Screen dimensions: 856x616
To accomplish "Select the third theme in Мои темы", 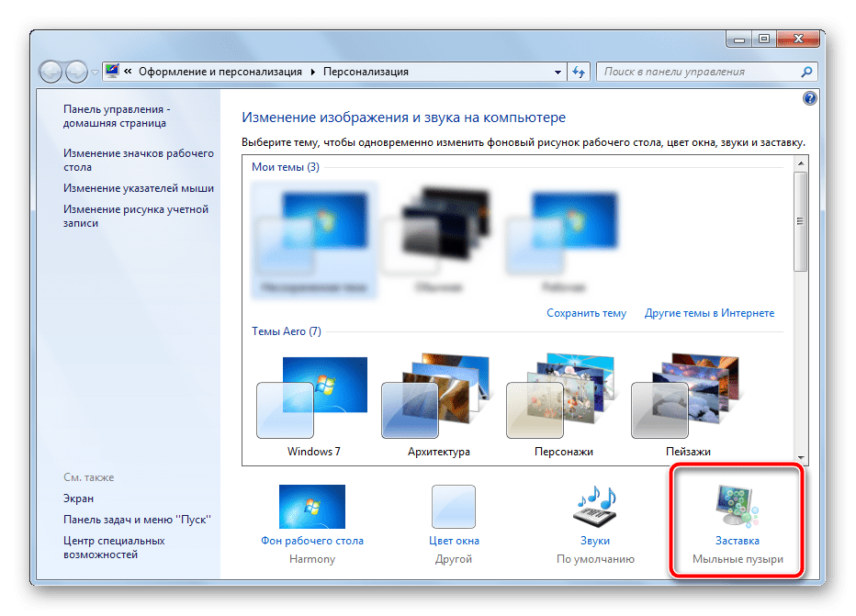I will [563, 241].
